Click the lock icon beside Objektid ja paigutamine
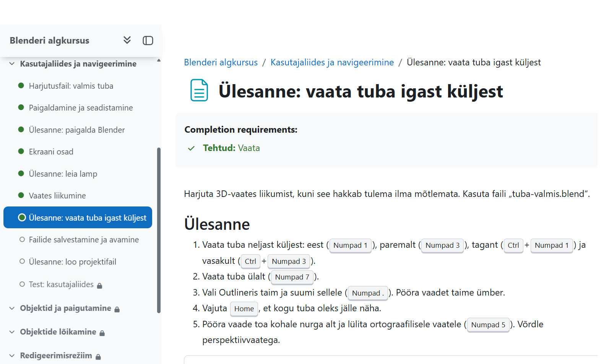The height and width of the screenshot is (364, 609). [x=117, y=309]
